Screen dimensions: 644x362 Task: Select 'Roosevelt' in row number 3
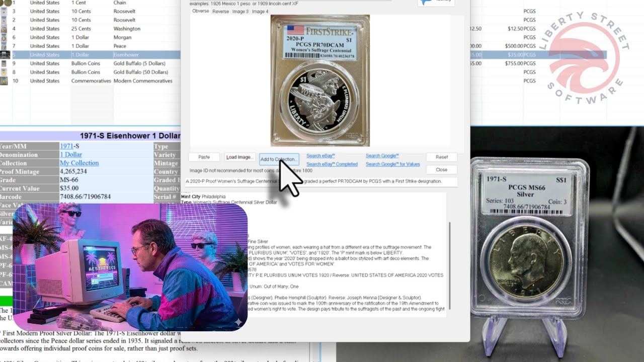tap(124, 11)
